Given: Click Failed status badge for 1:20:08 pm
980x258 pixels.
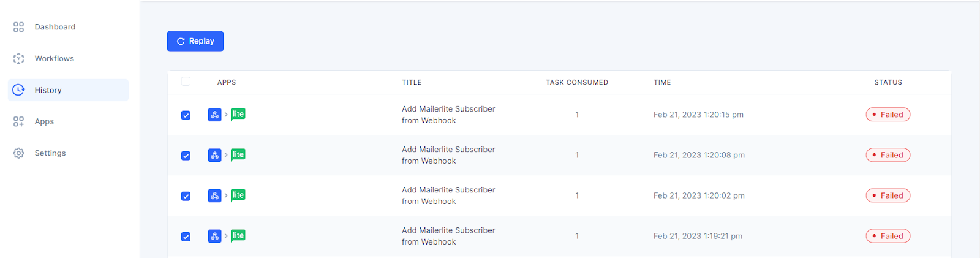Looking at the screenshot, I should (888, 155).
